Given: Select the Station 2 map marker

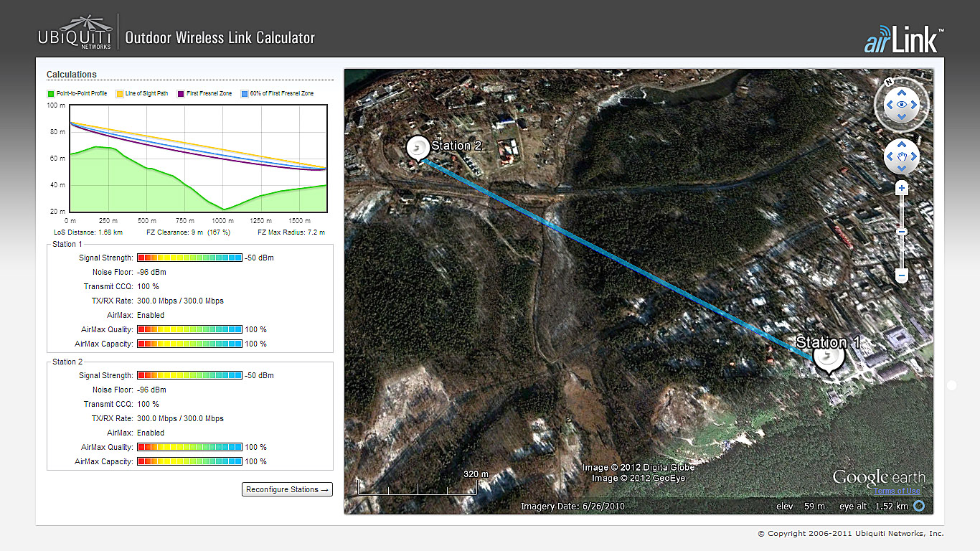Looking at the screenshot, I should click(x=418, y=149).
